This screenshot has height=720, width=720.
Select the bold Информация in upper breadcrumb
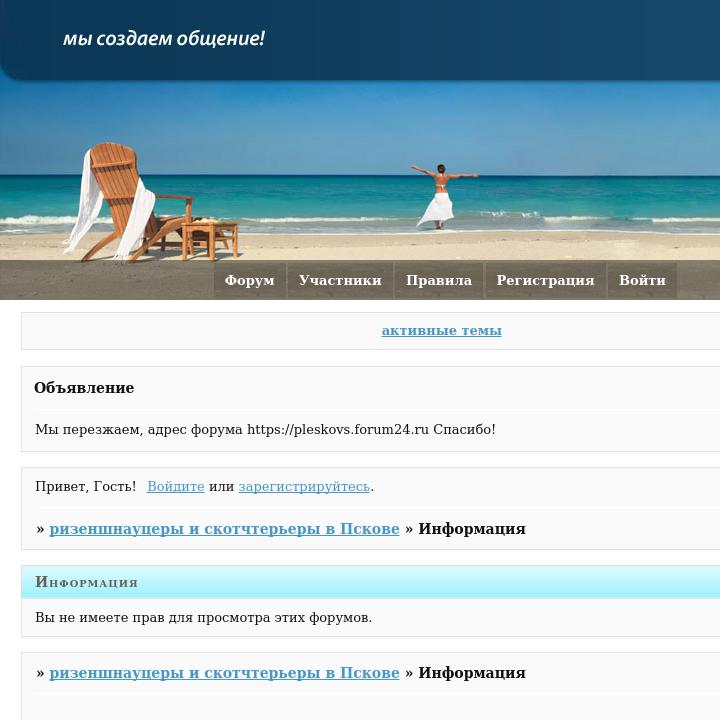click(472, 529)
